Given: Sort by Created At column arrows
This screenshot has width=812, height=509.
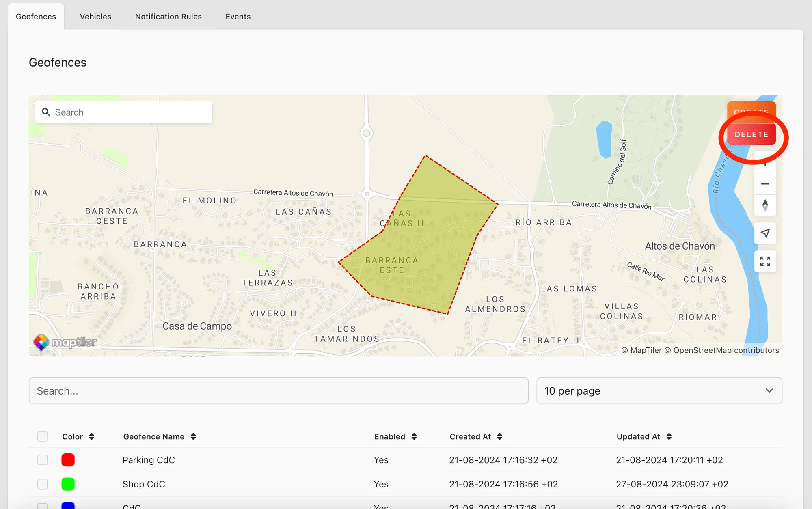Looking at the screenshot, I should 500,436.
